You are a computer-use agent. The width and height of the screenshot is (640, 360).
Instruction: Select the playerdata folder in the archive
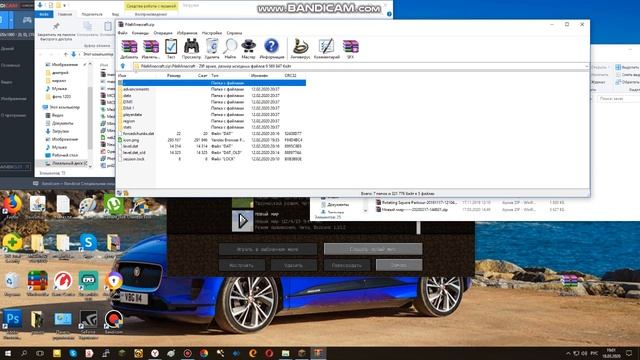tap(133, 115)
